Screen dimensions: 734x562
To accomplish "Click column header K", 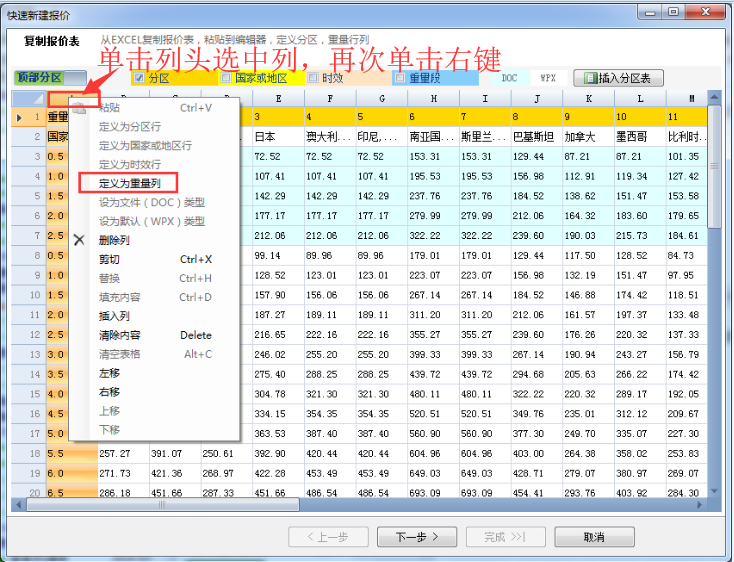I will point(588,98).
